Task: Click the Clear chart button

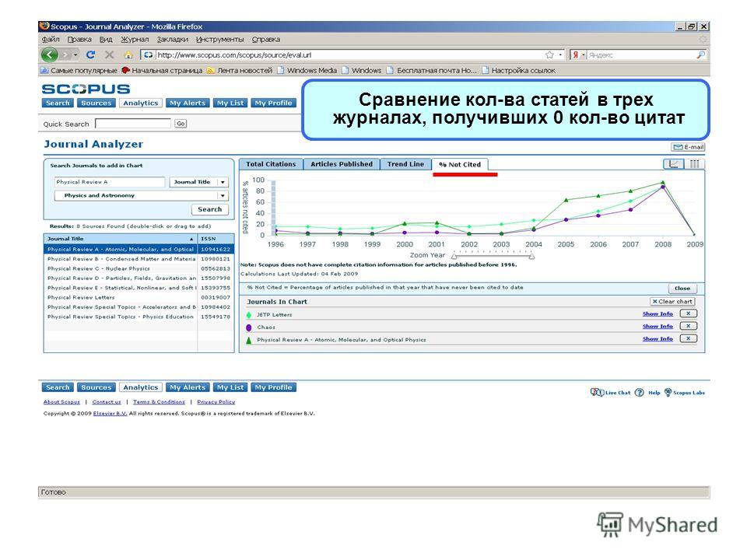Action: point(672,302)
